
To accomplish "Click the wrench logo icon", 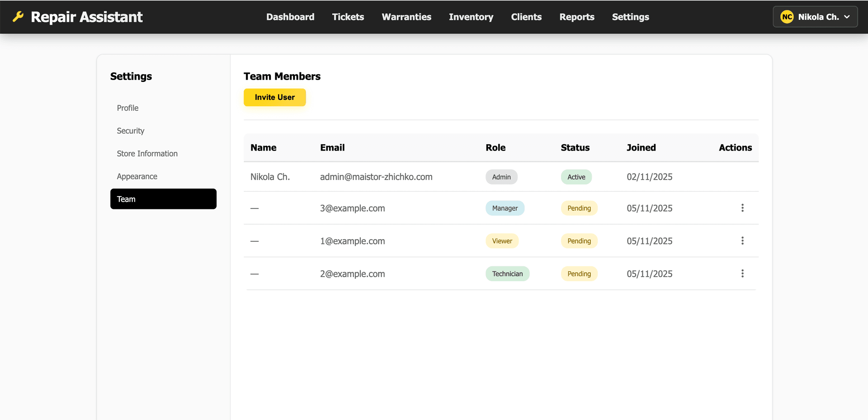I will [18, 17].
